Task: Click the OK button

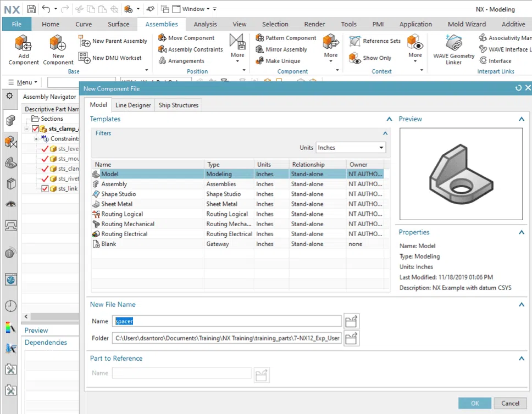Action: pyautogui.click(x=475, y=403)
